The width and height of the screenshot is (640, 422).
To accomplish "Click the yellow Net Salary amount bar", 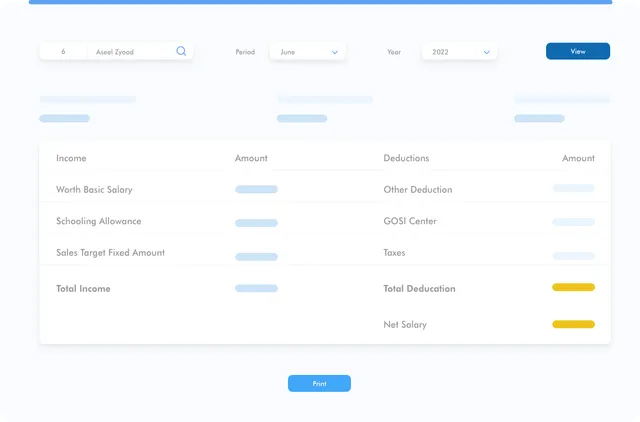I will pyautogui.click(x=573, y=324).
